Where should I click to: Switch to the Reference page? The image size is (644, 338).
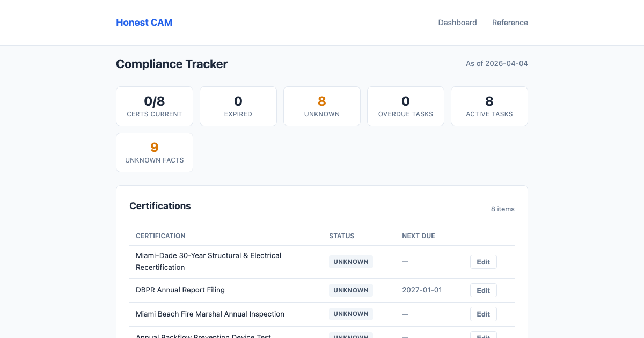(510, 23)
